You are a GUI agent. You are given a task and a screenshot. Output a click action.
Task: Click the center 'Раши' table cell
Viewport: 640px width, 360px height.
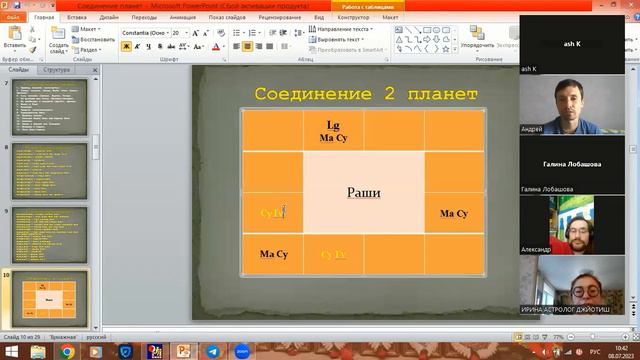point(364,192)
